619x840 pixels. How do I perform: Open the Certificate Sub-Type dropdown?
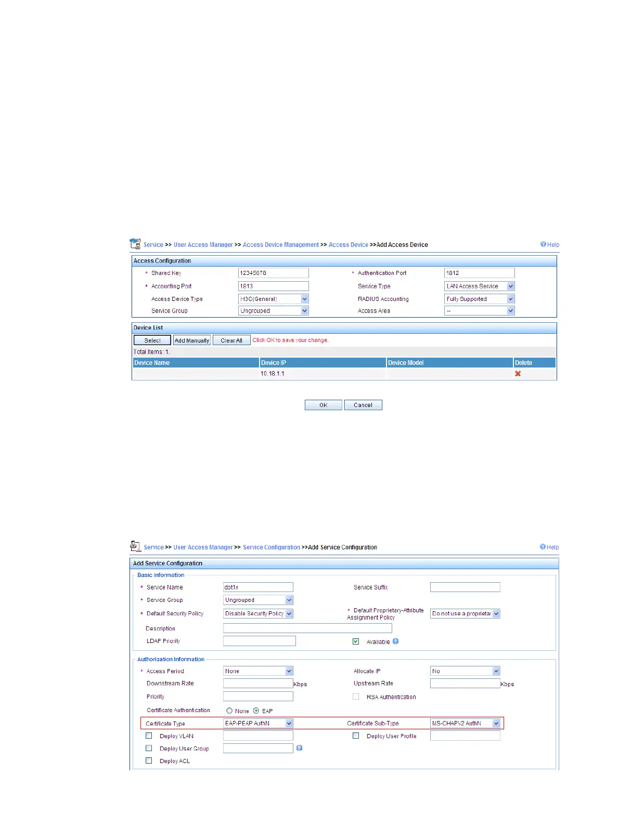tap(466, 724)
